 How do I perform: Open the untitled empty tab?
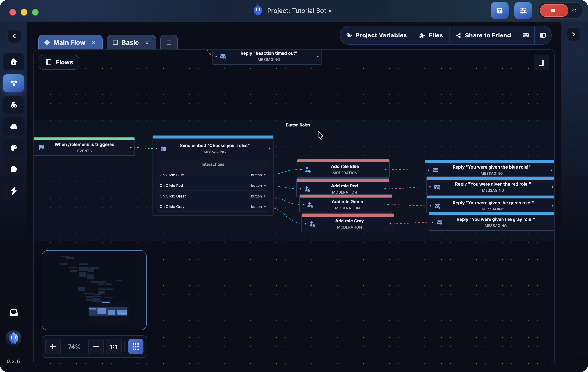click(x=169, y=43)
